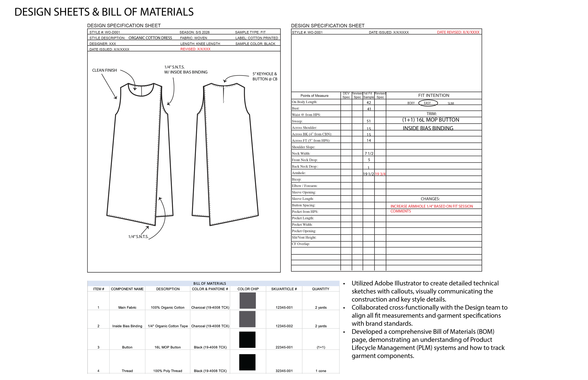Select the BOXY fit intention option
Image resolution: width=588 pixels, height=380 pixels.
pyautogui.click(x=411, y=103)
